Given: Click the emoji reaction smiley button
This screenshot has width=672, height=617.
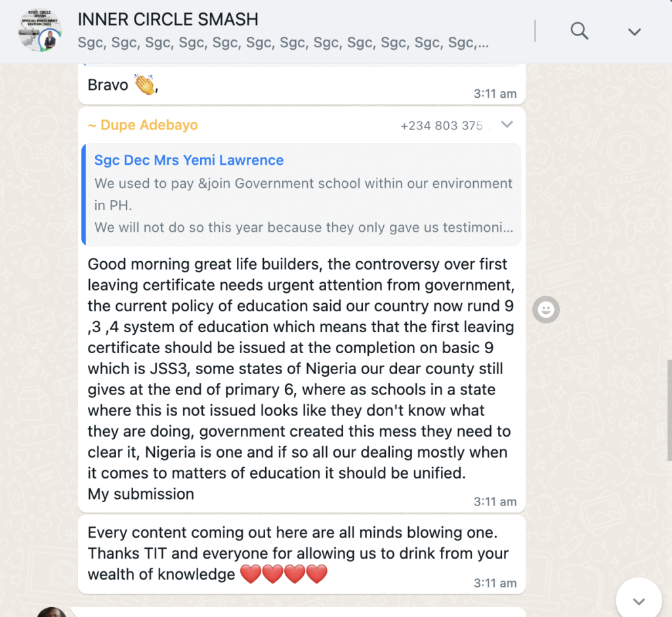Looking at the screenshot, I should 545,309.
